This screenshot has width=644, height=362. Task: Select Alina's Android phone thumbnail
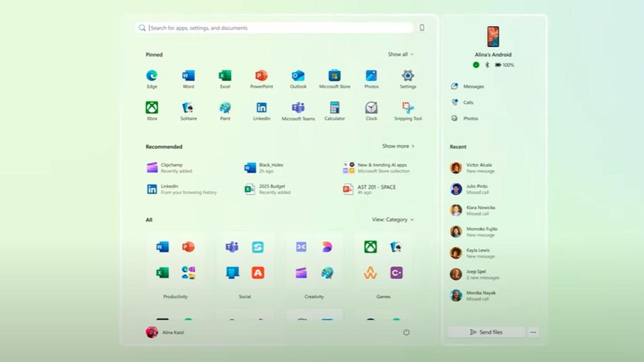[493, 36]
